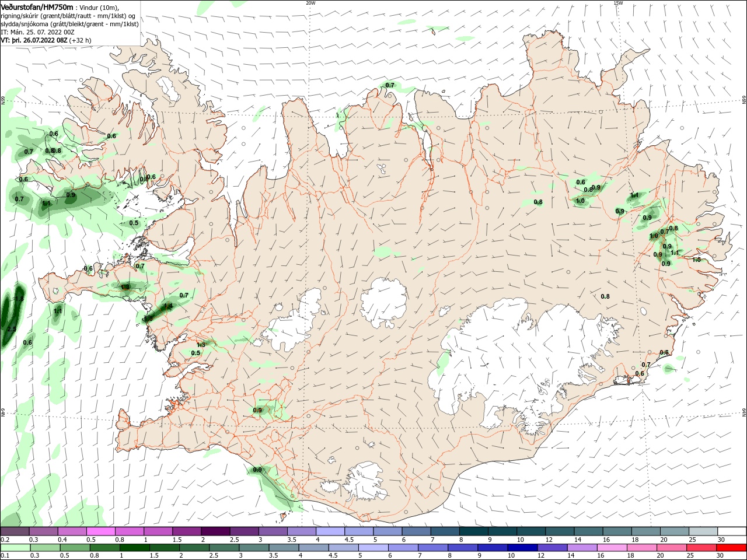
Task: Pick the palest green 0.1 swatch in the lower legend
Action: point(16,548)
